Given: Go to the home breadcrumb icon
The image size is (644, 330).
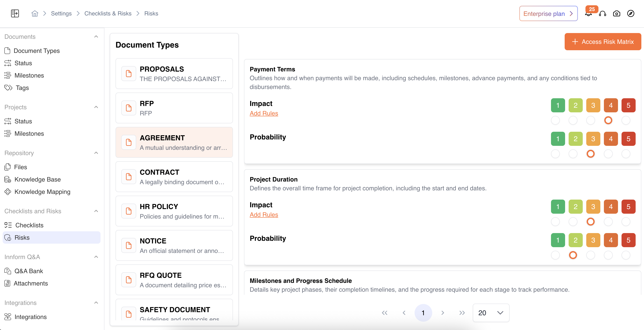Looking at the screenshot, I should click(x=35, y=13).
